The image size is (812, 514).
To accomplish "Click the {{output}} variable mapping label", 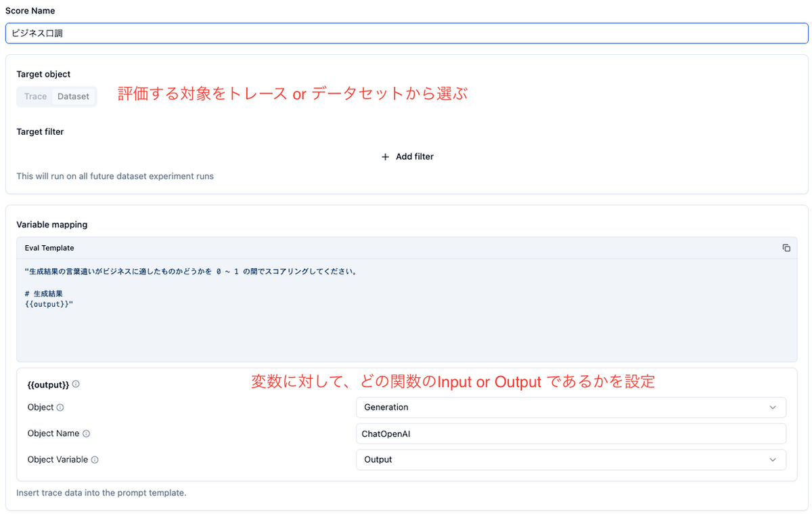I will tap(47, 383).
